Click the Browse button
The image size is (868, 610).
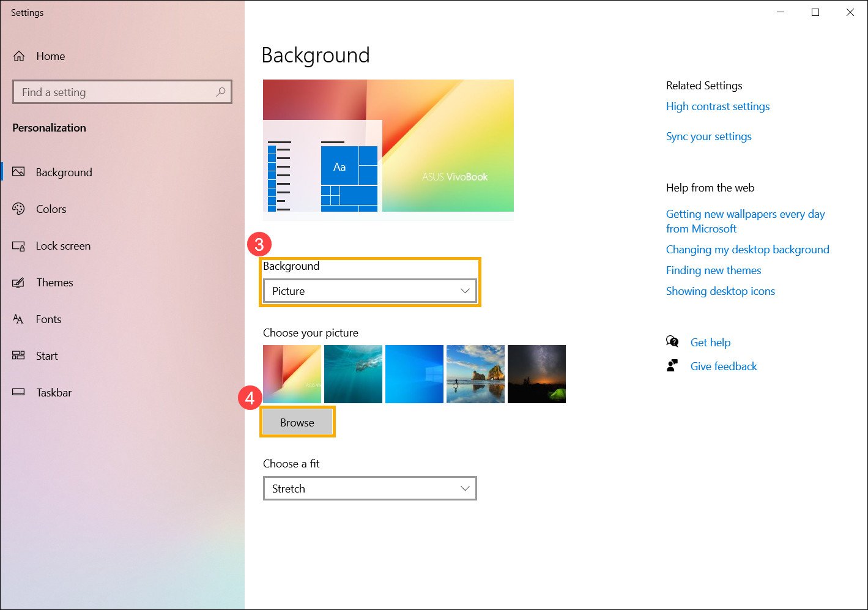point(297,423)
